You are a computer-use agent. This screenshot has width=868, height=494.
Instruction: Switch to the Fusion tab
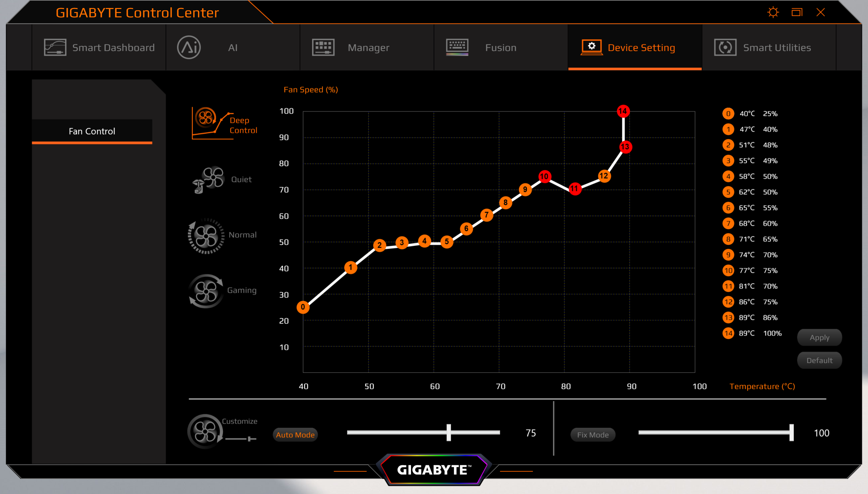pyautogui.click(x=500, y=47)
